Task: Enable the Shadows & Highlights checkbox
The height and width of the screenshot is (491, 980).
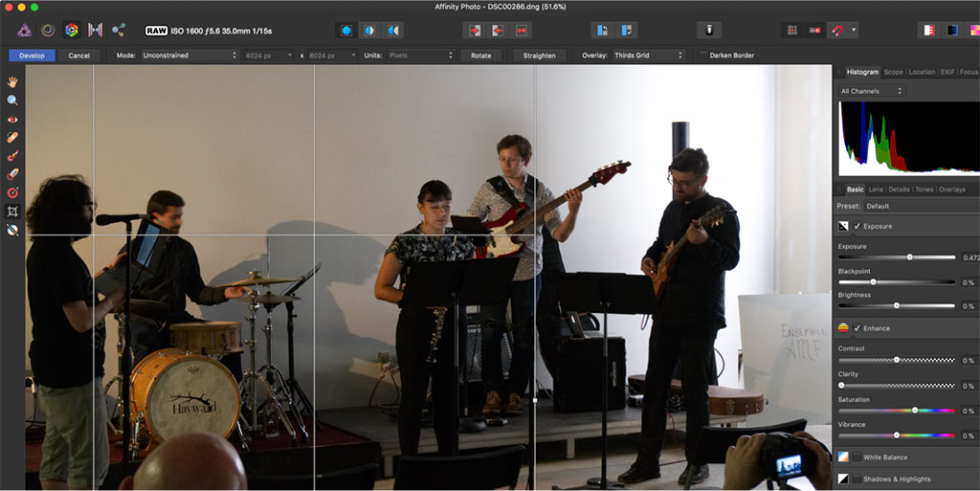Action: pos(857,480)
